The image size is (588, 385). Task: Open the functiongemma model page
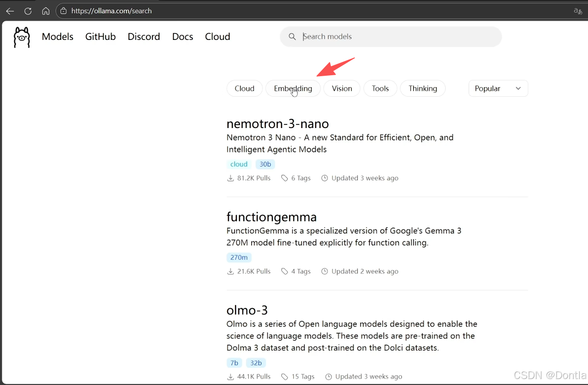pos(272,217)
